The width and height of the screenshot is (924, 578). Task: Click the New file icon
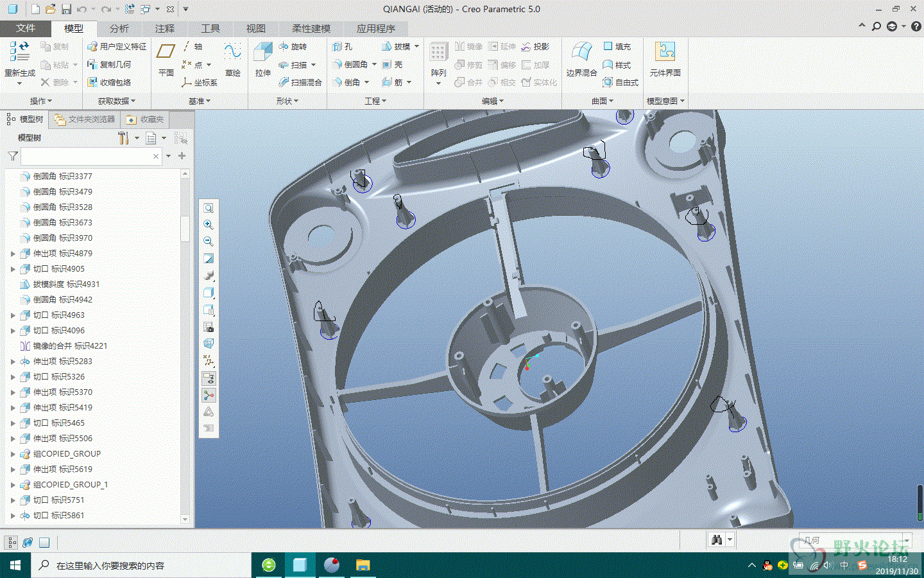[35, 10]
